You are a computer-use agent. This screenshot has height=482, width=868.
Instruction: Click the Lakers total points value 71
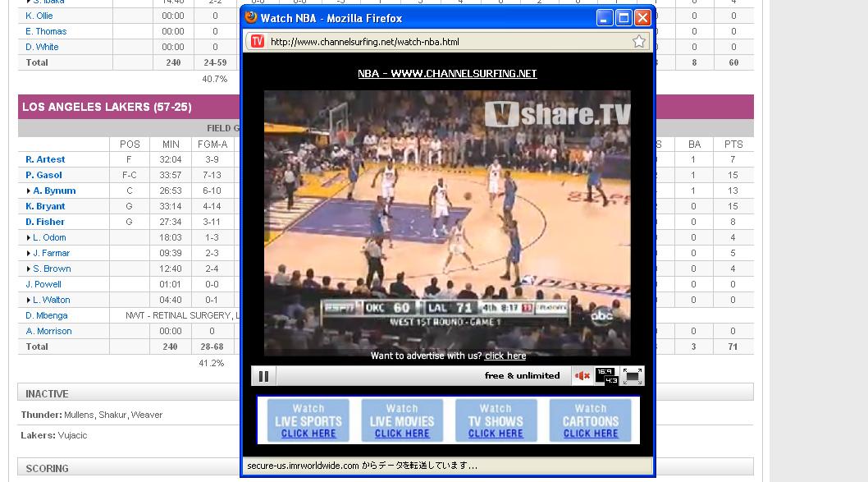(733, 347)
